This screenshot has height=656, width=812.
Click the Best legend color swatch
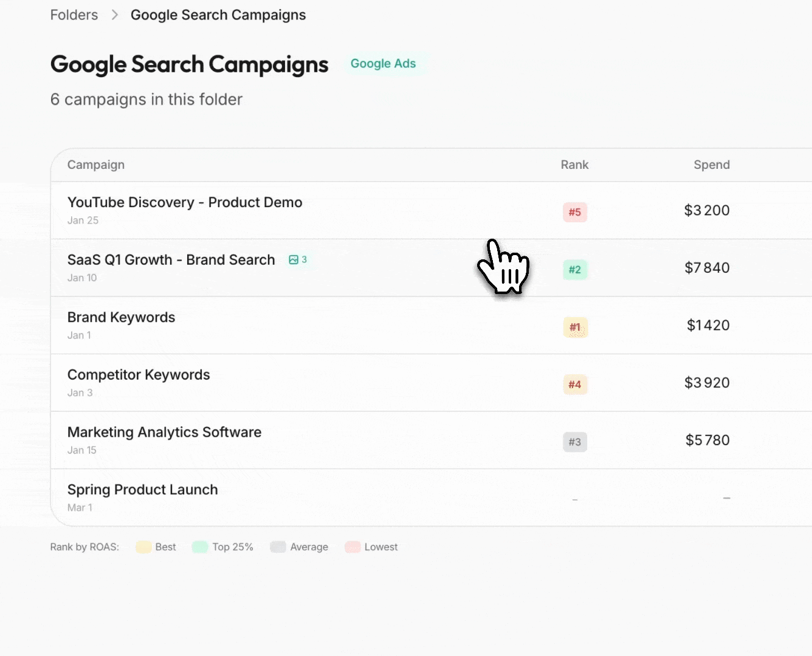143,547
